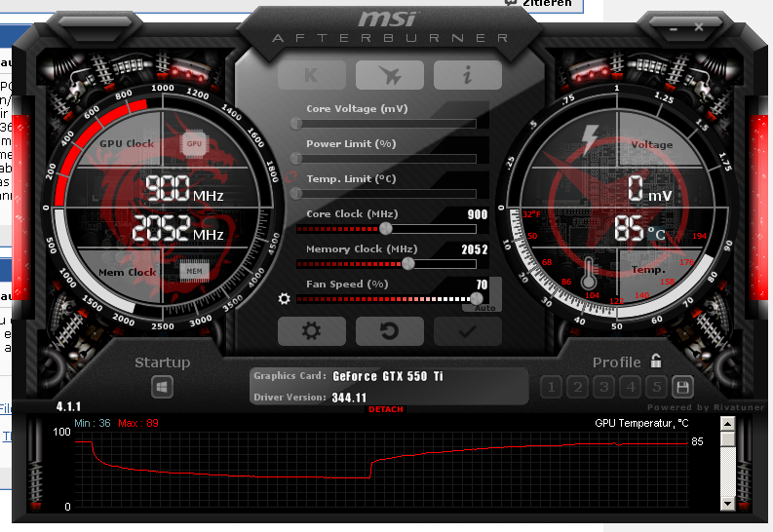The image size is (773, 532).
Task: Click Powered by Rivatuner text
Action: coord(706,407)
